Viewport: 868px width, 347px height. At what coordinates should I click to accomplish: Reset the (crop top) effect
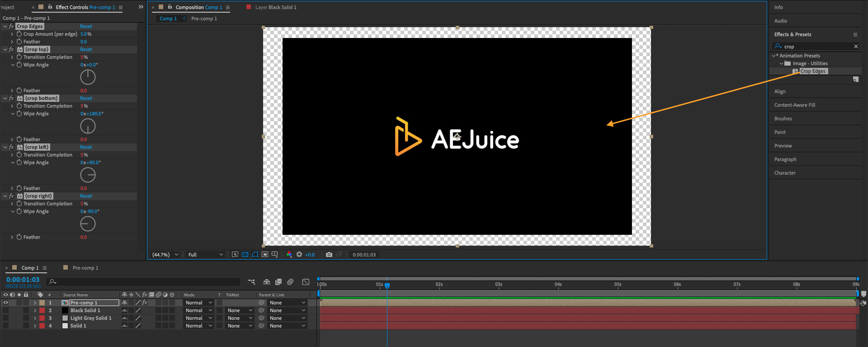[x=86, y=49]
